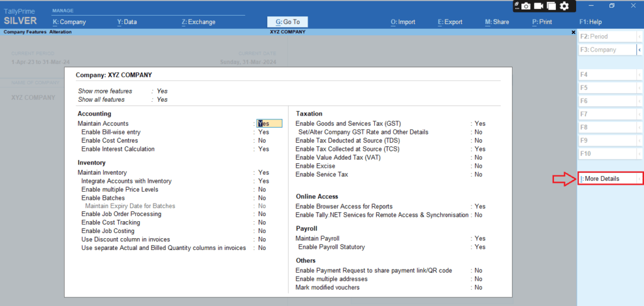644x306 pixels.
Task: Toggle Enable Payroll Statutory value
Action: tap(480, 247)
